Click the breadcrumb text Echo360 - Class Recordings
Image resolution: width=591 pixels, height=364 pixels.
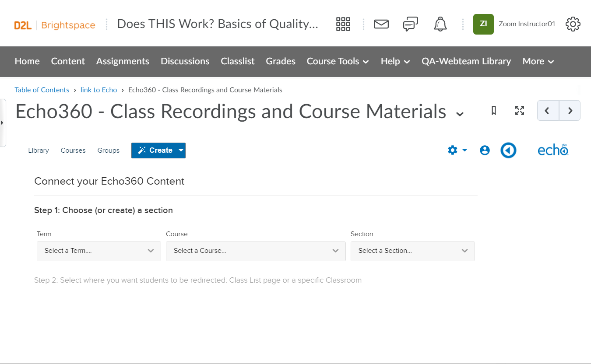[205, 90]
